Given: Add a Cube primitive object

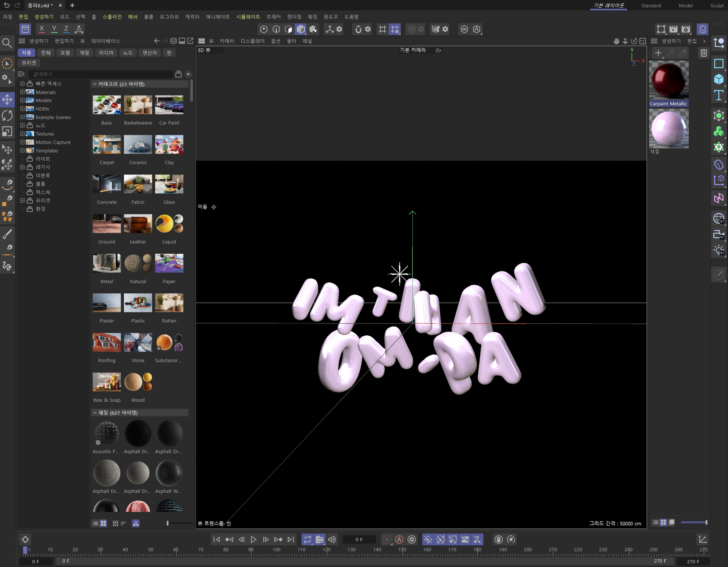Looking at the screenshot, I should tap(718, 79).
